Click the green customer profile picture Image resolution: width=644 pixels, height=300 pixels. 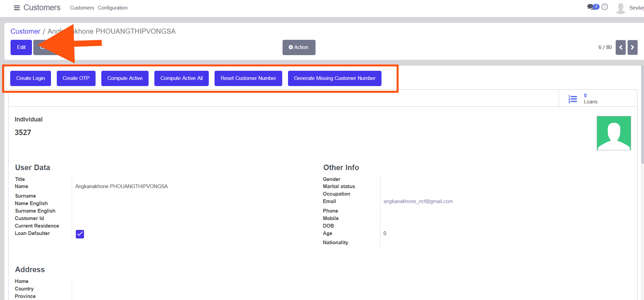pyautogui.click(x=614, y=133)
